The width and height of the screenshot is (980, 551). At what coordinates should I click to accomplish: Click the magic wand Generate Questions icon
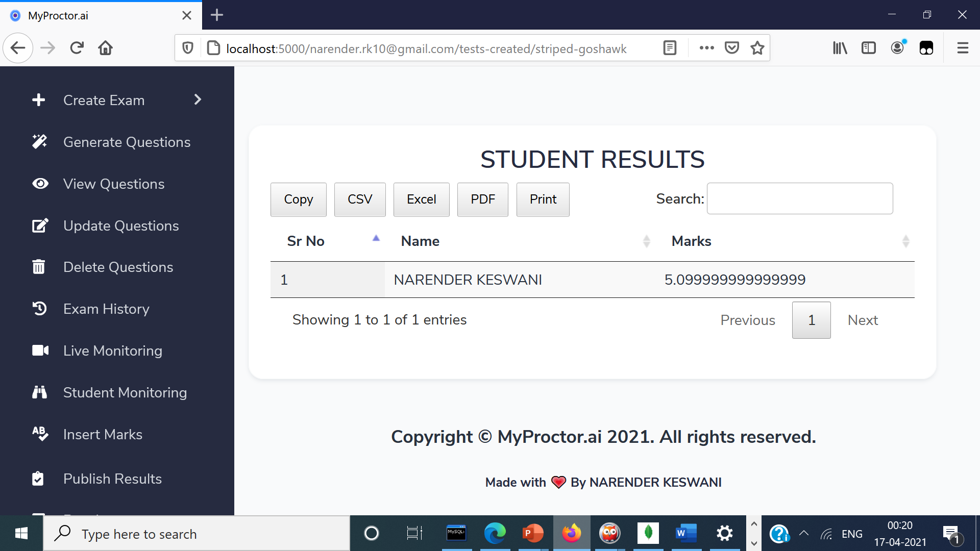pyautogui.click(x=39, y=142)
